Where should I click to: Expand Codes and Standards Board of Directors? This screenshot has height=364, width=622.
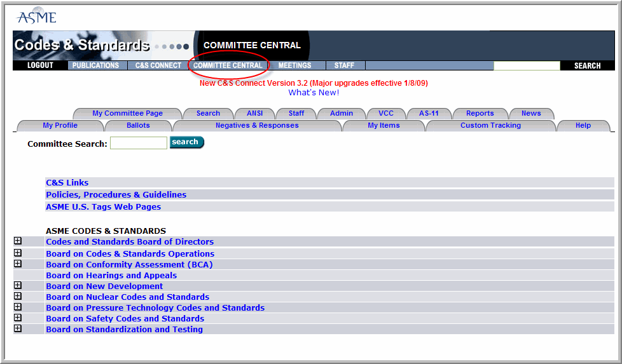(x=18, y=241)
